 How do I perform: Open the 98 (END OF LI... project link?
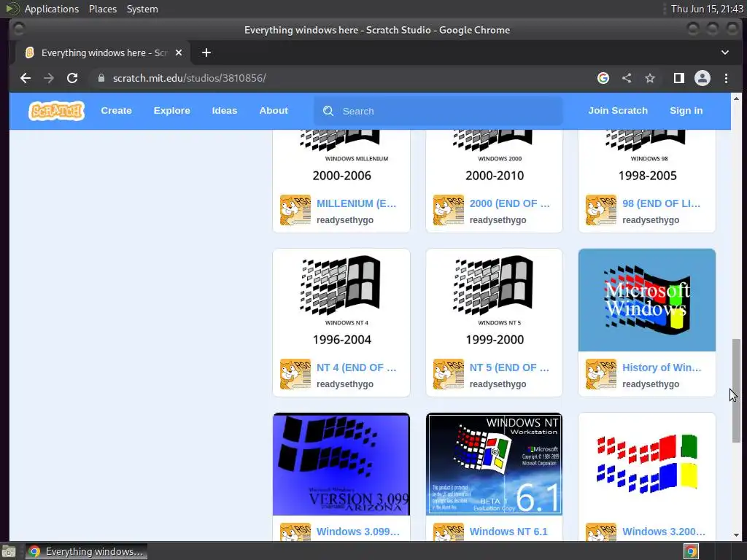(661, 203)
